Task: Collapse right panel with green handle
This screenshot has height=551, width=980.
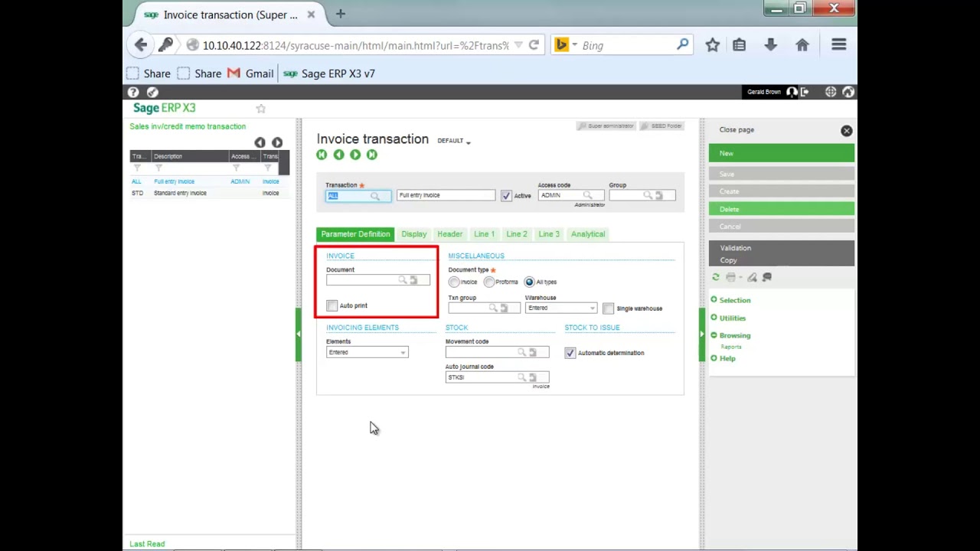Action: 701,334
